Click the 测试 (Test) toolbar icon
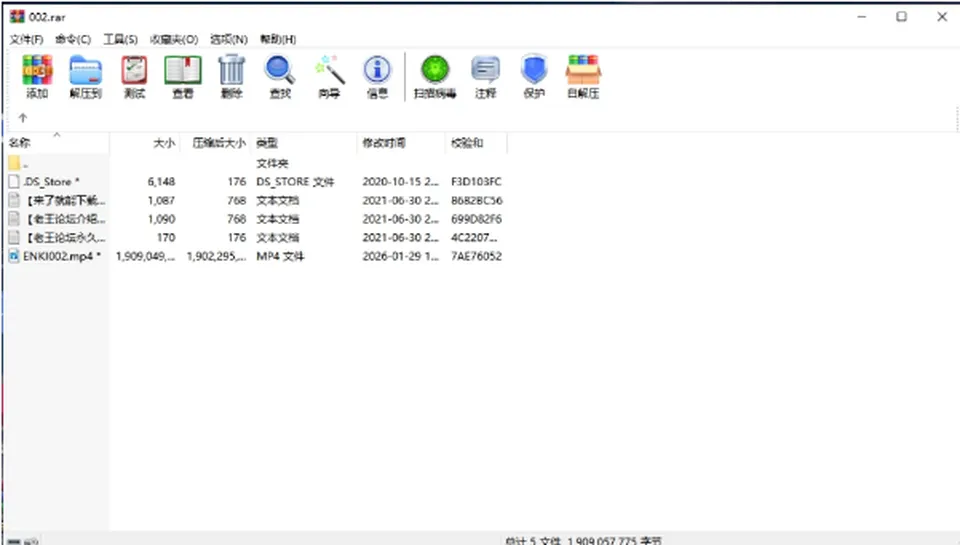 coord(134,70)
